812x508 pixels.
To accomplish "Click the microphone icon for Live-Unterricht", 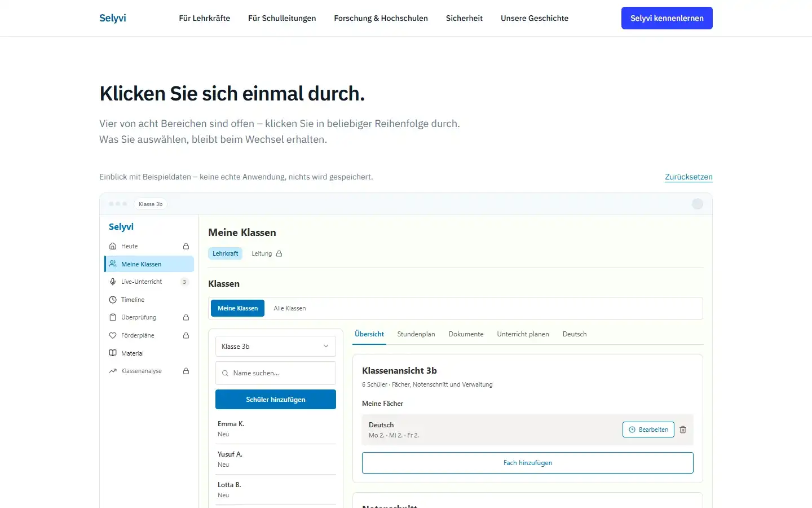I will tap(113, 282).
